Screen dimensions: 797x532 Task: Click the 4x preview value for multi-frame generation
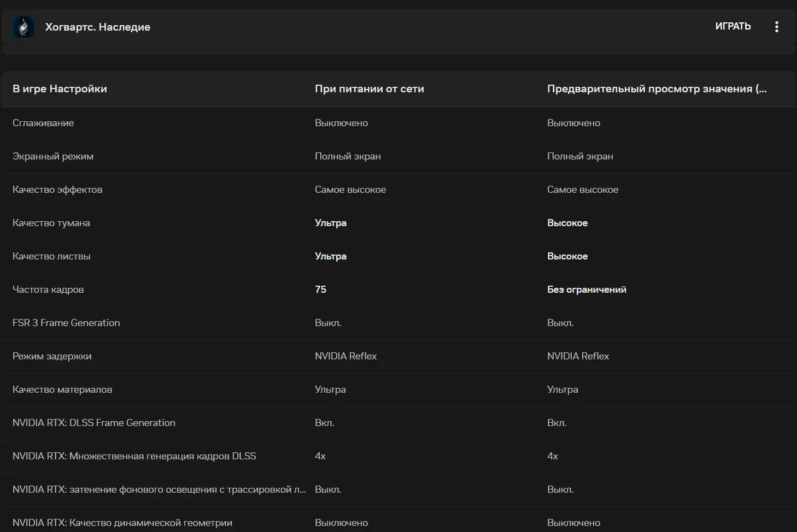552,456
